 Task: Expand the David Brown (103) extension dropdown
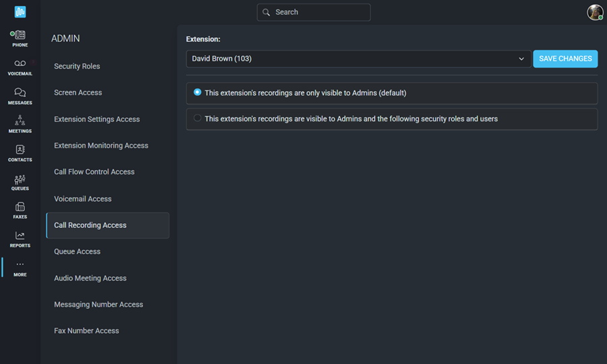[359, 59]
